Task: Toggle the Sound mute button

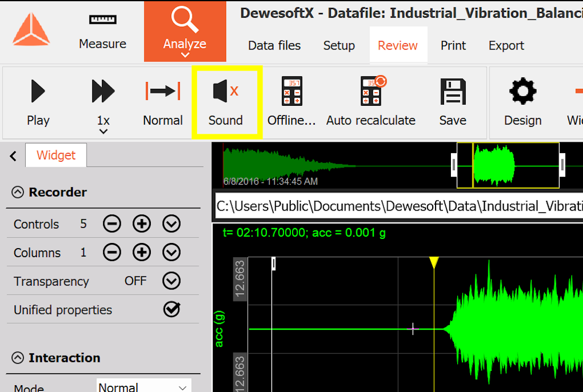Action: (x=225, y=102)
